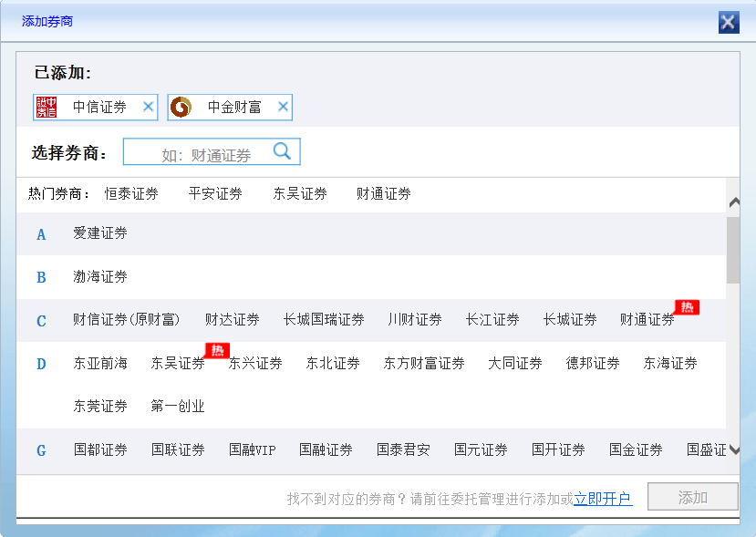Pick 财达证券 from the C row

pos(233,320)
